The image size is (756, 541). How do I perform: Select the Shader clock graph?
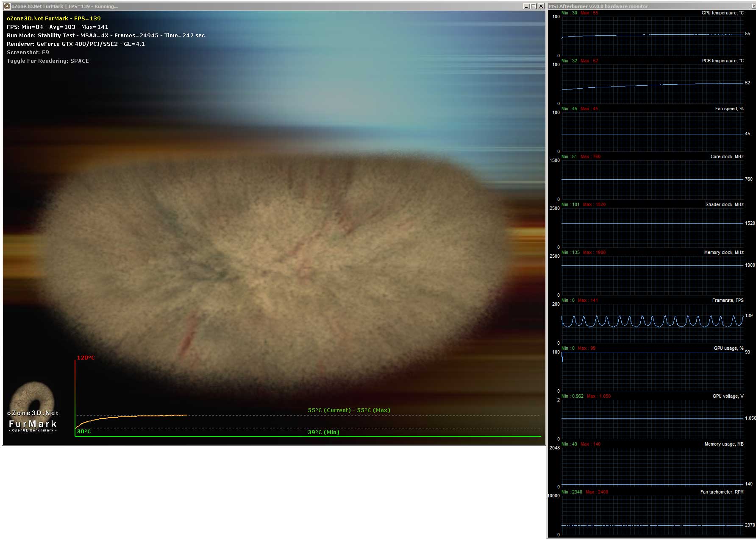[653, 228]
